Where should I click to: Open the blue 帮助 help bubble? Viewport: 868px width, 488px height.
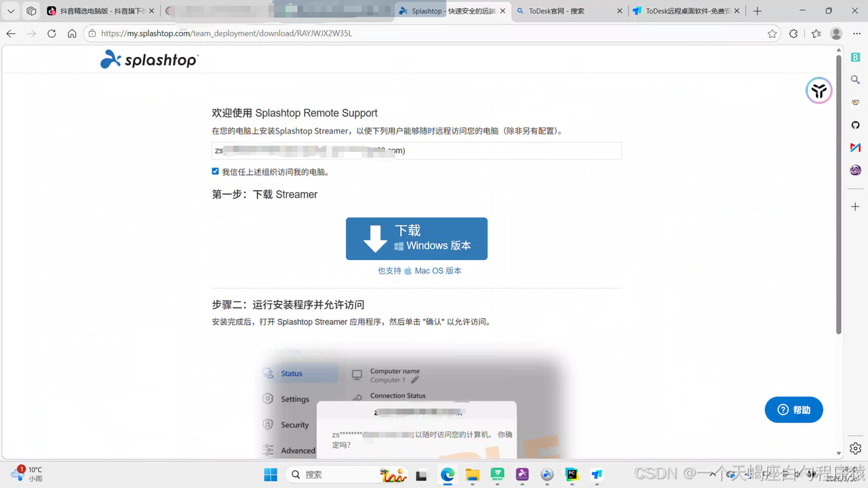tap(793, 409)
